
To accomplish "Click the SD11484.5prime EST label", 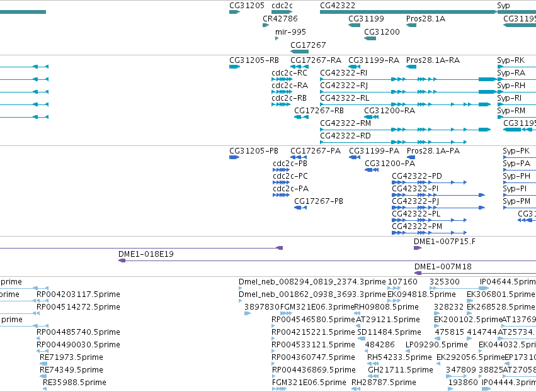I will tap(389, 332).
